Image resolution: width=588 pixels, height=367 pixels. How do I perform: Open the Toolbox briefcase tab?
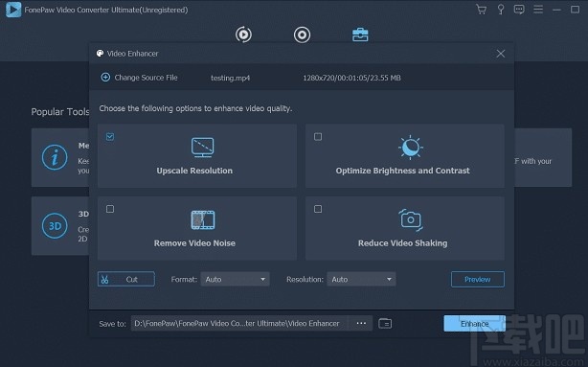pyautogui.click(x=360, y=34)
